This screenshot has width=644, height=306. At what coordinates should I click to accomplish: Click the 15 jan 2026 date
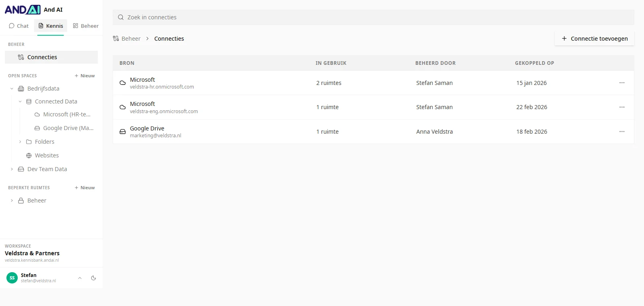pos(532,83)
